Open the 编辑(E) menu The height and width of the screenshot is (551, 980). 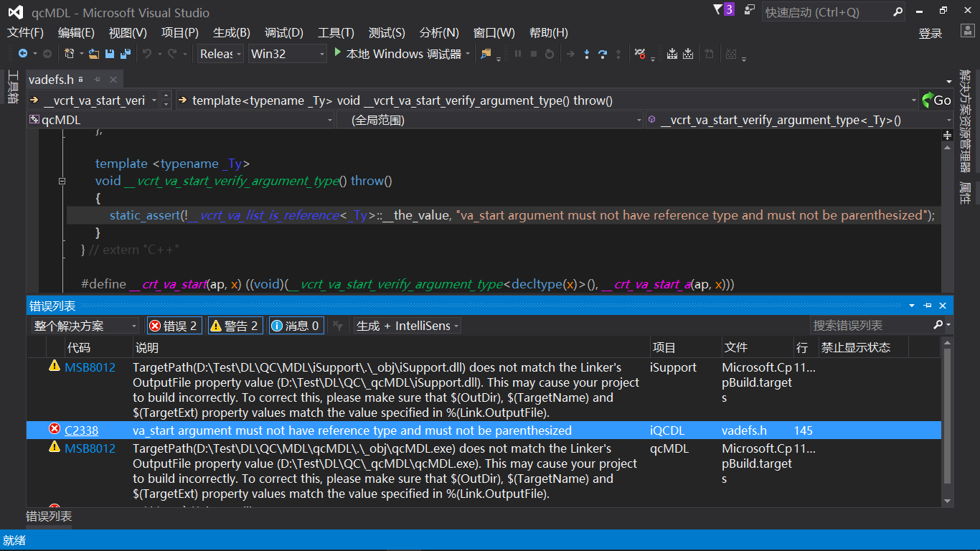[x=76, y=33]
